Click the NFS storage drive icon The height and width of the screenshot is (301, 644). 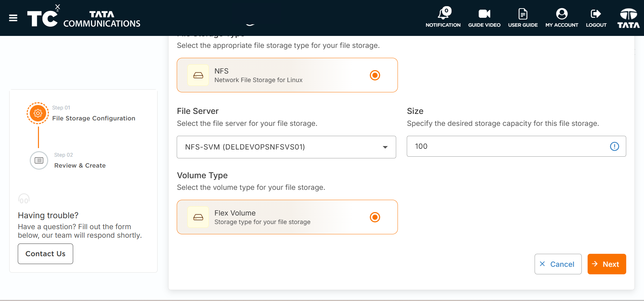click(x=198, y=75)
